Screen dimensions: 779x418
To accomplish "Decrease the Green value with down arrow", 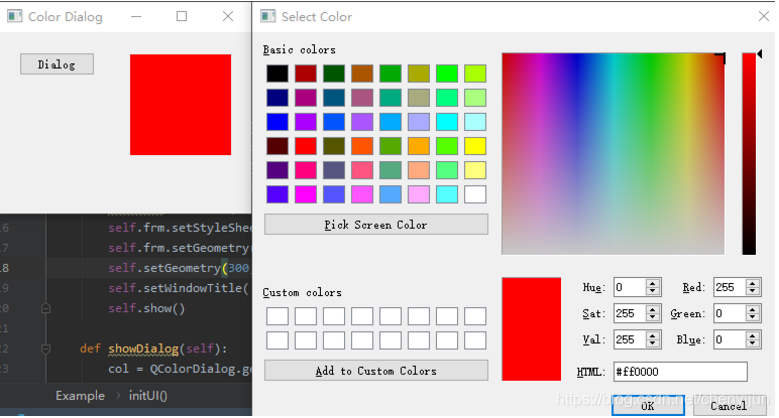I will (753, 317).
